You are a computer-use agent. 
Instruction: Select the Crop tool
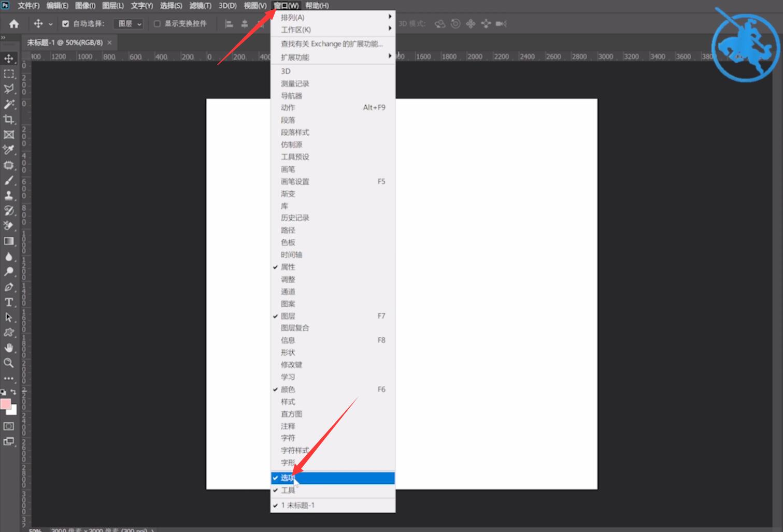click(x=9, y=119)
